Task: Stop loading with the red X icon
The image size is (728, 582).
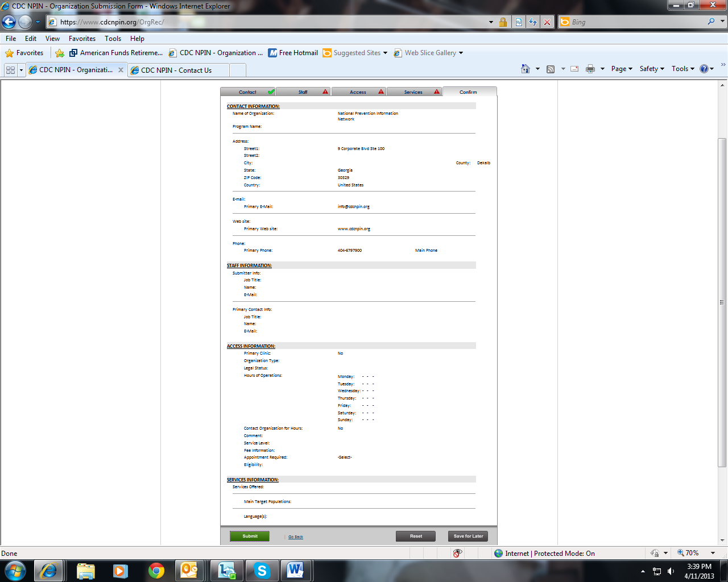Action: tap(547, 22)
